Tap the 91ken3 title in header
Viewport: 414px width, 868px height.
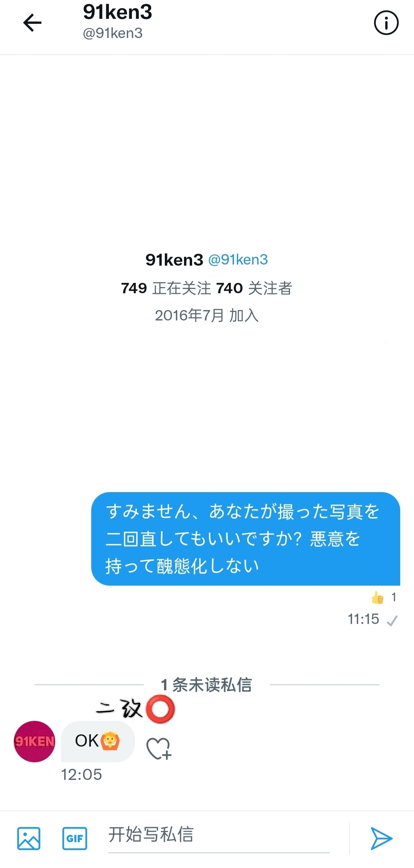(x=117, y=12)
